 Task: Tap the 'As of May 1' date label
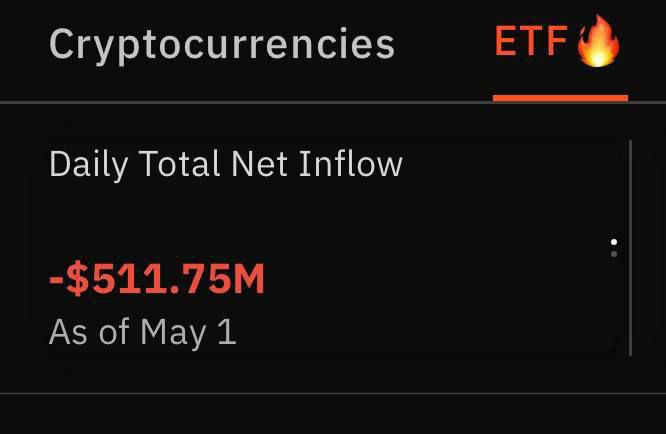coord(143,333)
